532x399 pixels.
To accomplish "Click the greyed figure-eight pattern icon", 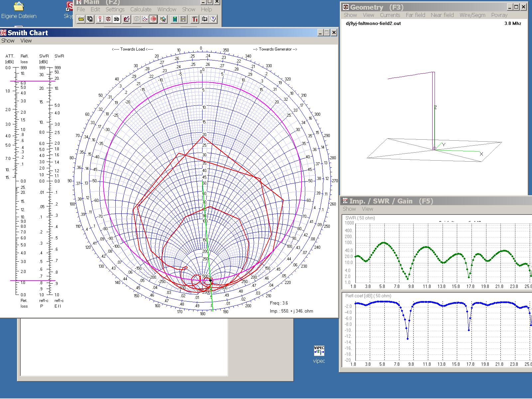I will tap(137, 19).
